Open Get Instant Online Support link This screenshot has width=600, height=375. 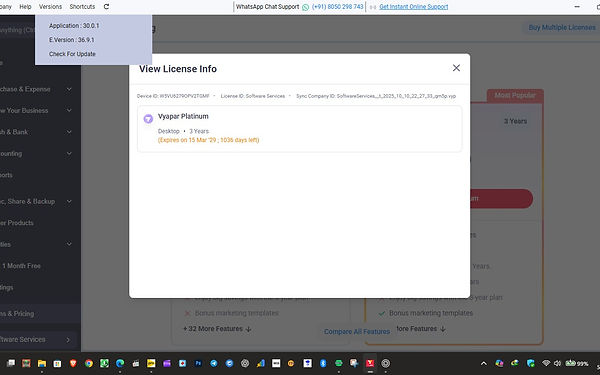click(x=414, y=7)
